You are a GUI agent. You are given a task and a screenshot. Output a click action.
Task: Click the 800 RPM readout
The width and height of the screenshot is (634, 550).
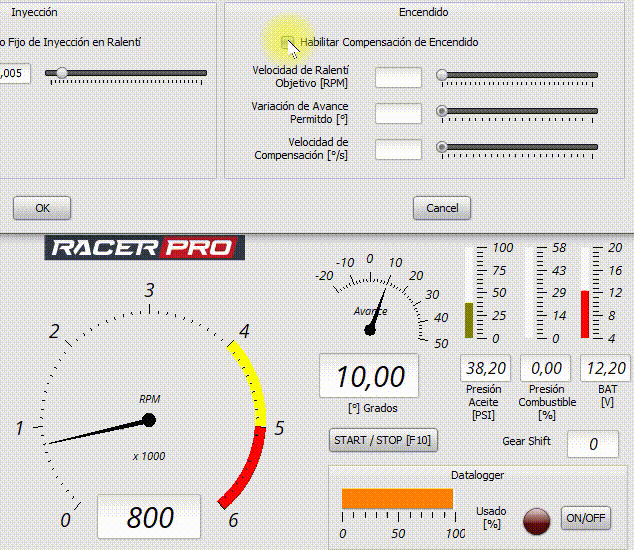point(149,517)
